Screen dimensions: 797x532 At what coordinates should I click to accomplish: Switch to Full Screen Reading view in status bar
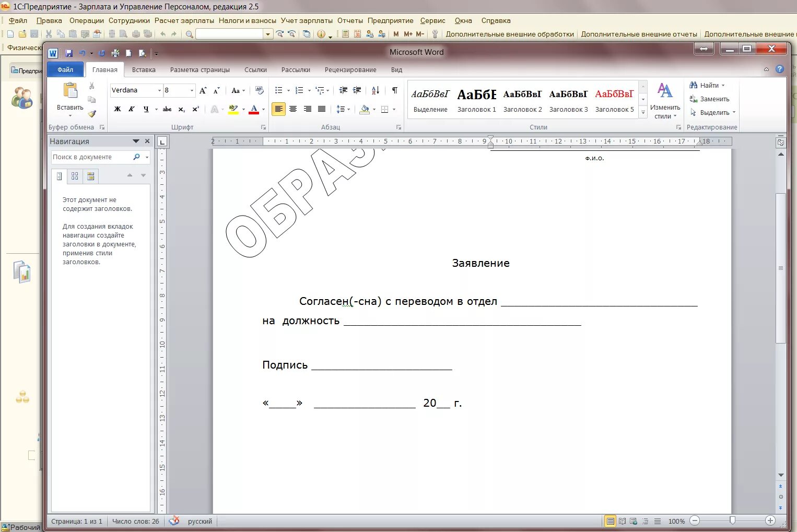pyautogui.click(x=622, y=521)
